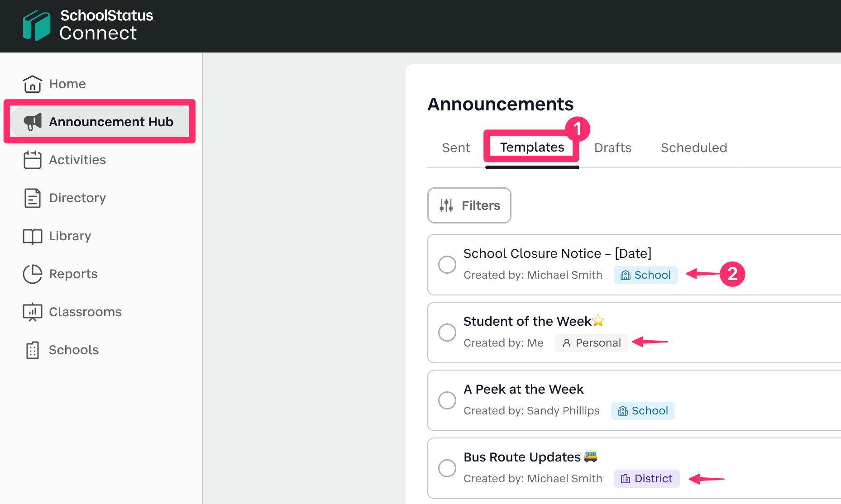Image resolution: width=841 pixels, height=504 pixels.
Task: Open Reports via the pie chart icon
Action: 33,274
